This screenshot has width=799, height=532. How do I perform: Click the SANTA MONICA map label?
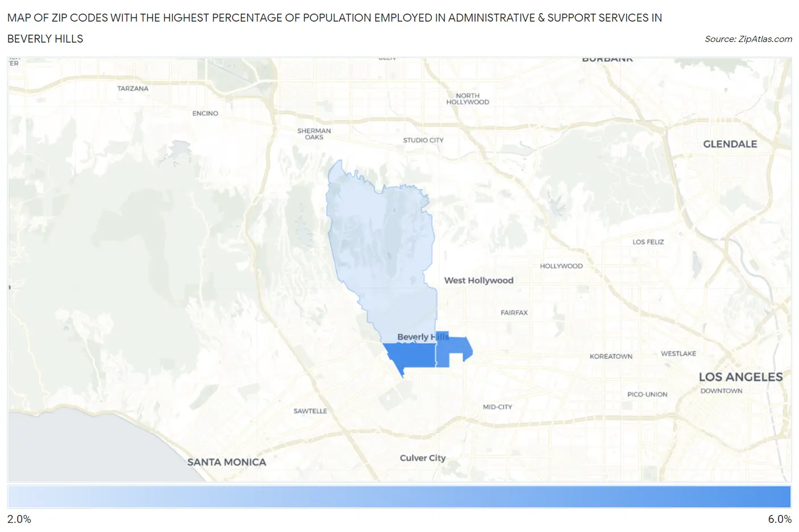227,462
